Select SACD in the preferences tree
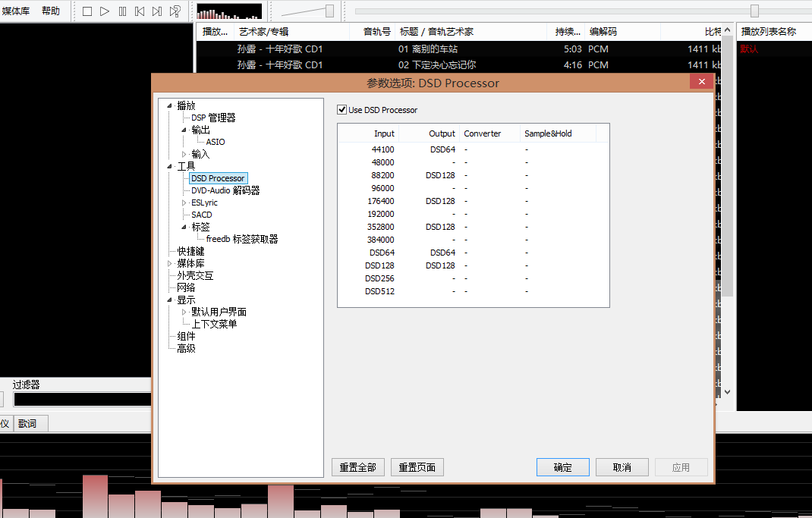This screenshot has width=812, height=518. point(202,215)
